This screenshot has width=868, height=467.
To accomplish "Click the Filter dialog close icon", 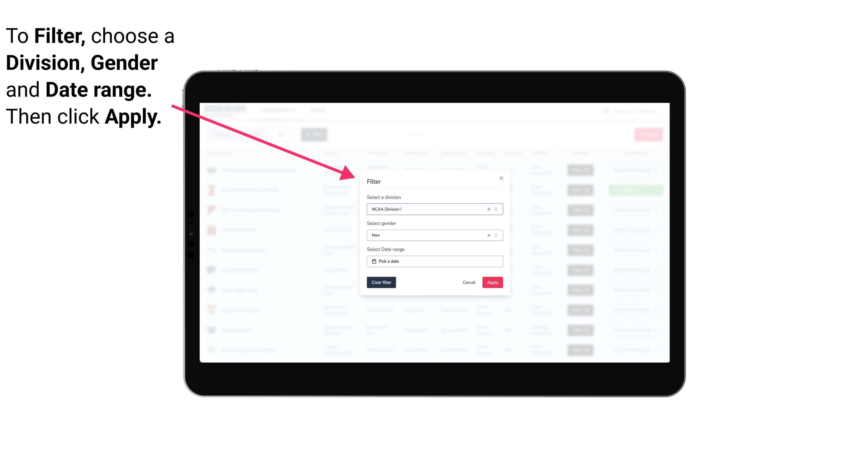I will (500, 178).
